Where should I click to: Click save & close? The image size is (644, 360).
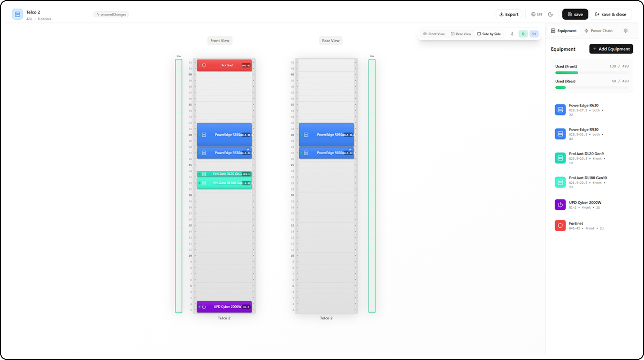click(610, 14)
